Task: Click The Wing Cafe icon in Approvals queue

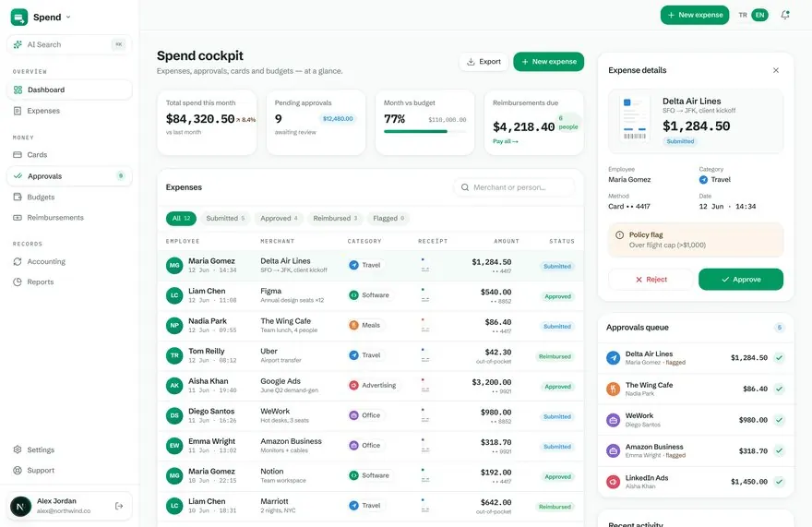Action: [x=613, y=389]
